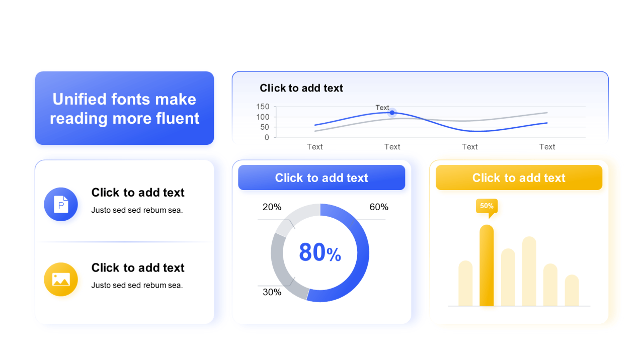The height and width of the screenshot is (362, 644).
Task: Click the yellow picture icon
Action: [61, 280]
